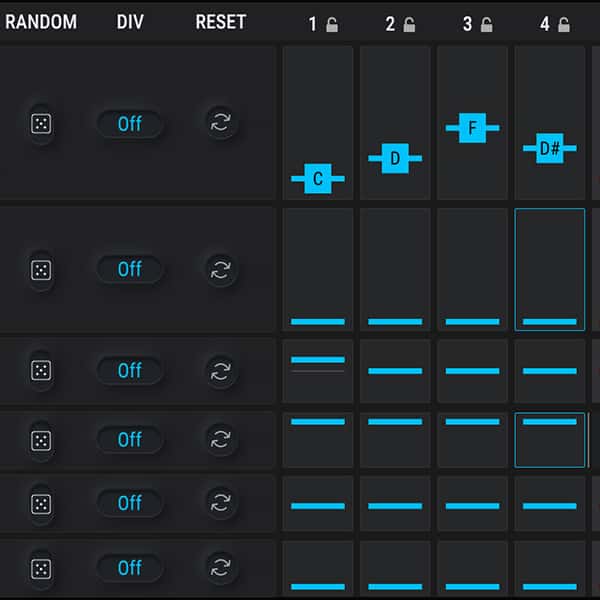Open the DIV Off selector in the first row
Screen dimensions: 600x600
(130, 124)
